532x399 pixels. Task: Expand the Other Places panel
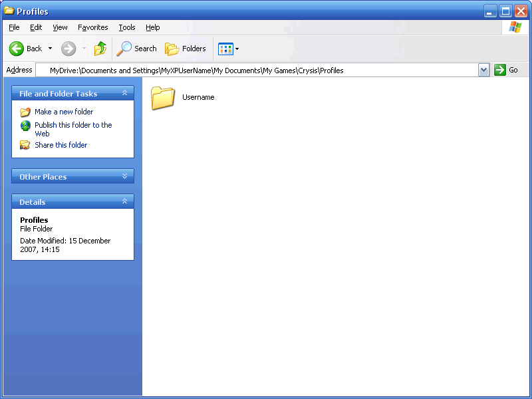pos(124,176)
